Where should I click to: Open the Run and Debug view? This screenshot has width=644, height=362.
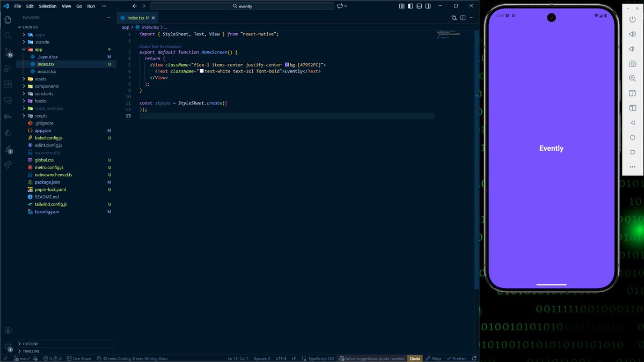click(8, 68)
